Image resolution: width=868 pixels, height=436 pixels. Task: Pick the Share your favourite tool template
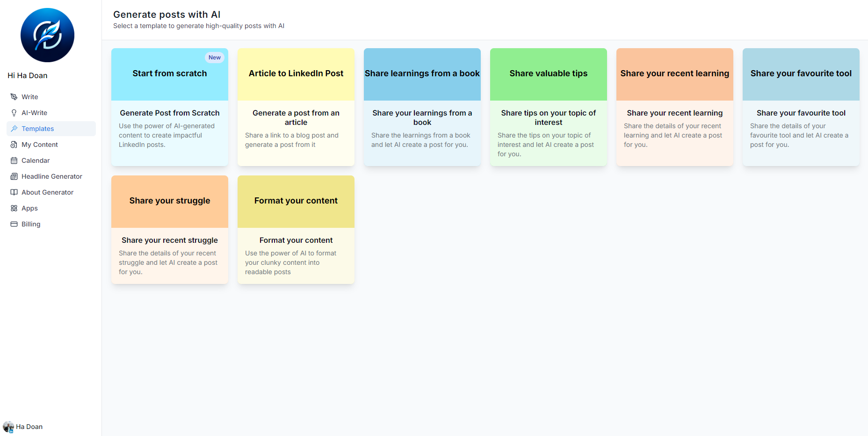tap(801, 107)
